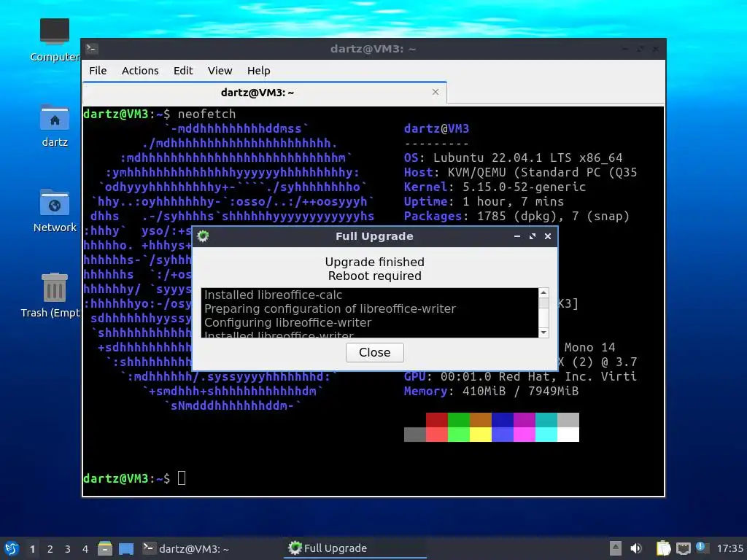Click the terminal icon in terminal title bar

(91, 49)
